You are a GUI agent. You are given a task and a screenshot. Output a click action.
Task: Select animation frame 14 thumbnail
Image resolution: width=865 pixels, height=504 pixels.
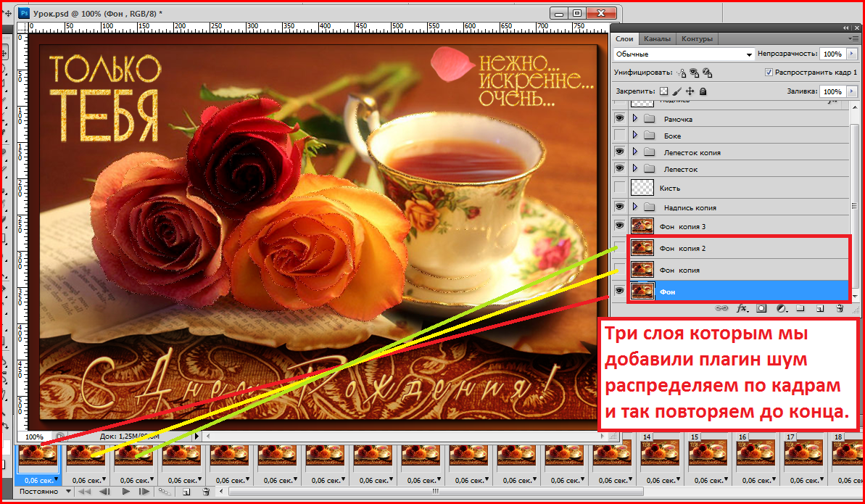coord(661,453)
